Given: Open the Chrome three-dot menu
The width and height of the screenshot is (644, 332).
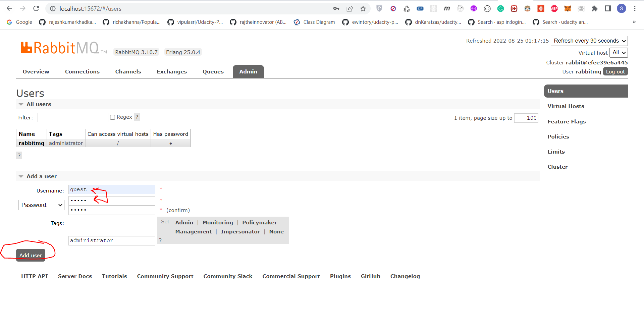Looking at the screenshot, I should pos(635,9).
